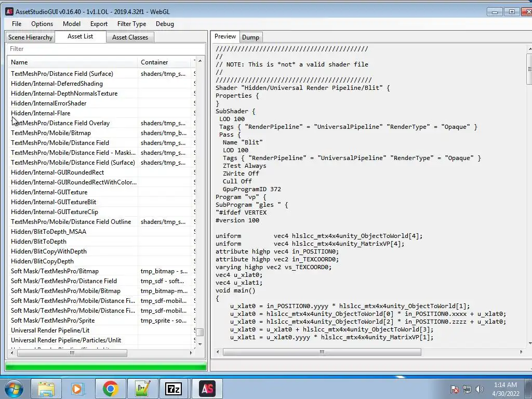Image resolution: width=532 pixels, height=399 pixels.
Task: Click preview pane scroll right arrow
Action: point(521,352)
